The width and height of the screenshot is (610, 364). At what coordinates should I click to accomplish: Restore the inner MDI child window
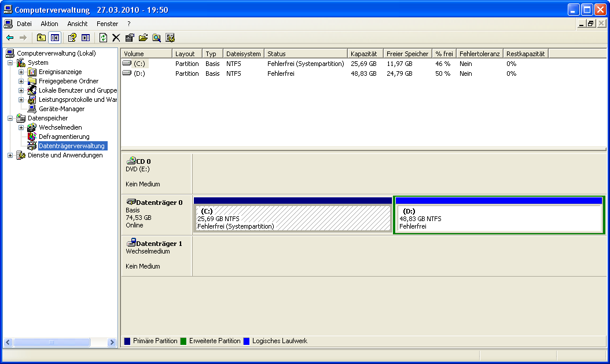tap(591, 24)
